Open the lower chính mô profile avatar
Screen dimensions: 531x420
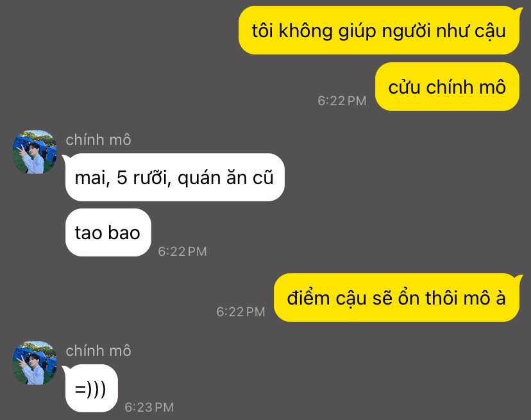point(35,363)
